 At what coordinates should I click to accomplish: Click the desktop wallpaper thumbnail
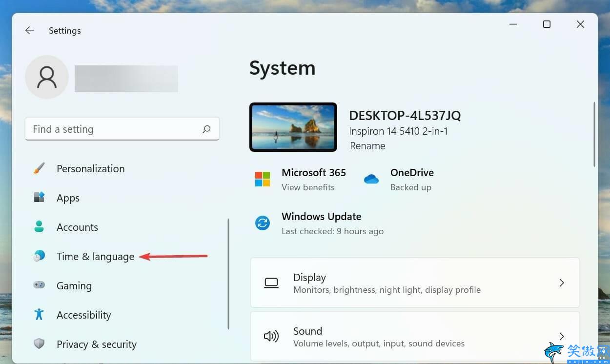pyautogui.click(x=293, y=127)
